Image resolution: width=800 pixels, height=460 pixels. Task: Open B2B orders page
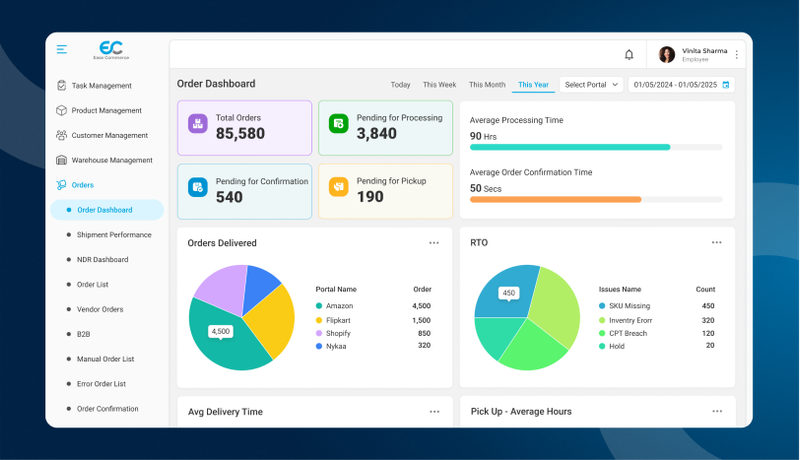click(x=83, y=334)
